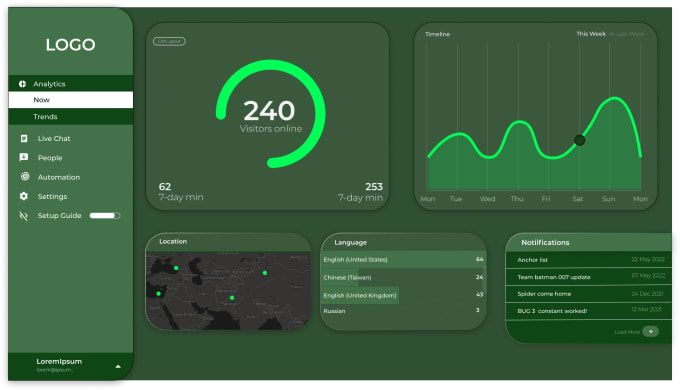Viewport: 680px width, 390px height.
Task: Click the Load More plus button
Action: [651, 331]
